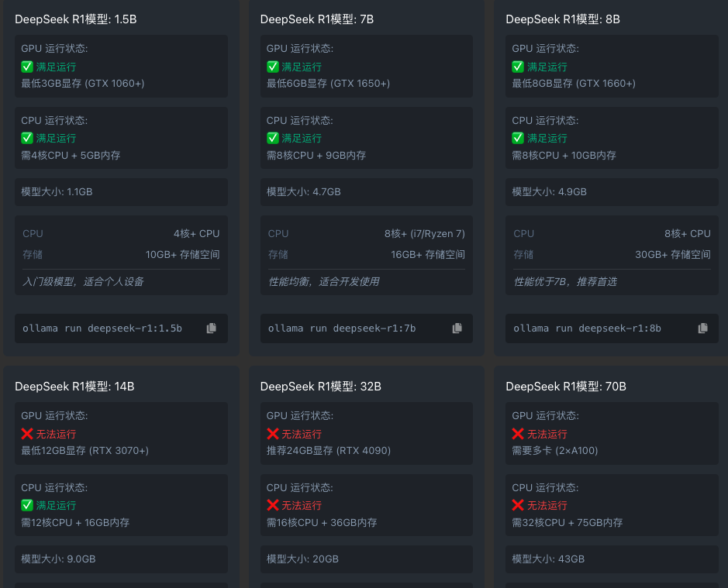The height and width of the screenshot is (588, 728).
Task: Click the 'DeepSeek R1模型: 7B' card title
Action: [x=317, y=19]
